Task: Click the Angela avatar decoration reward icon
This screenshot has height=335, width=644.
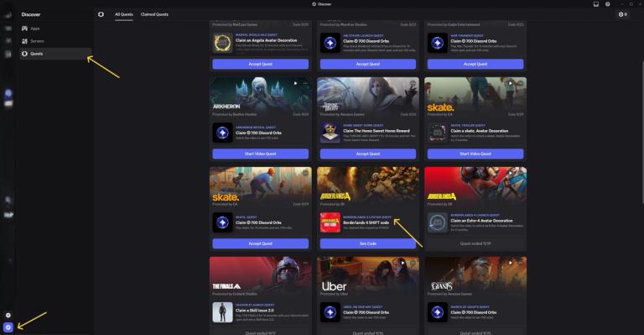Action: tap(222, 43)
